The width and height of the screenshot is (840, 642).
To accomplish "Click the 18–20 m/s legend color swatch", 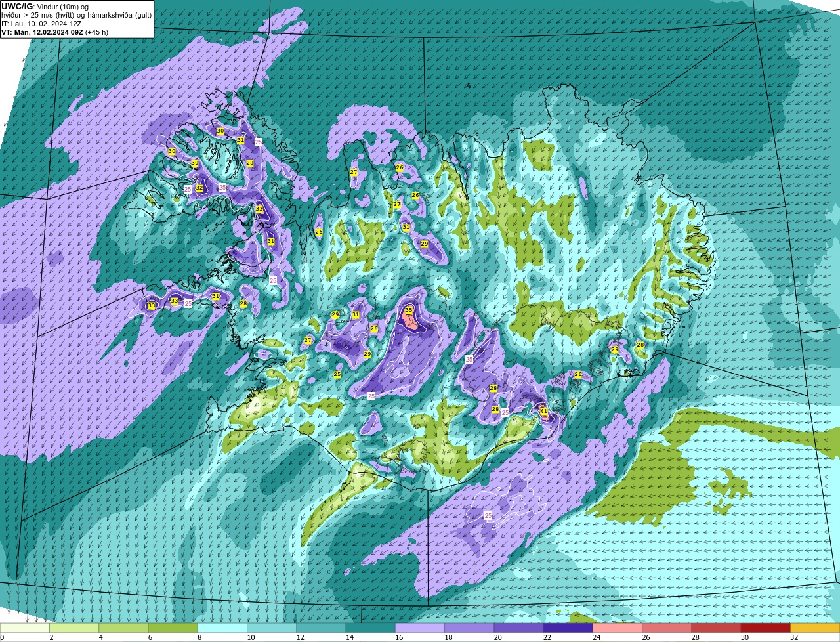I will click(x=470, y=628).
